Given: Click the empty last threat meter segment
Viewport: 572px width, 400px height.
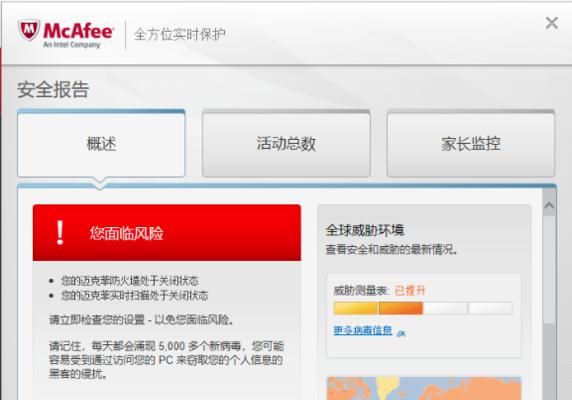Looking at the screenshot, I should pyautogui.click(x=491, y=308).
